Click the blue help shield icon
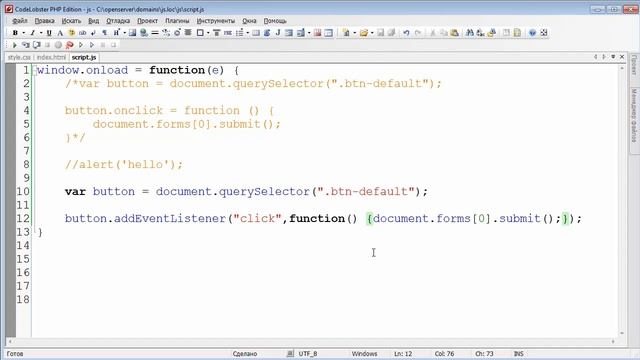This screenshot has width=640, height=360. (532, 33)
